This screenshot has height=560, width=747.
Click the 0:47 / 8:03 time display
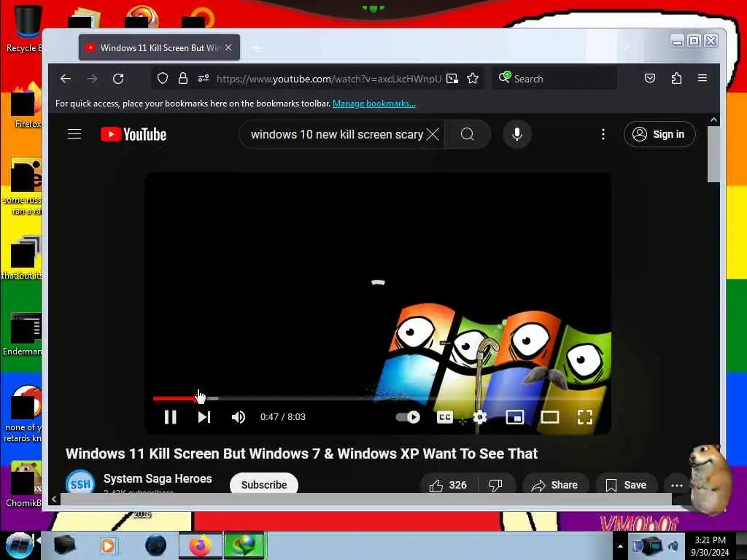coord(283,416)
